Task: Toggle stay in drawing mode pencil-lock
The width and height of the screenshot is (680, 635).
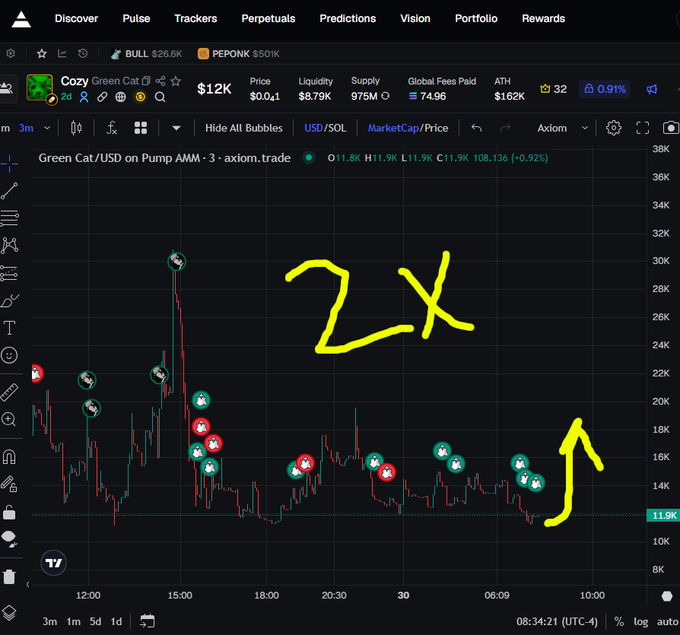Action: [x=9, y=484]
